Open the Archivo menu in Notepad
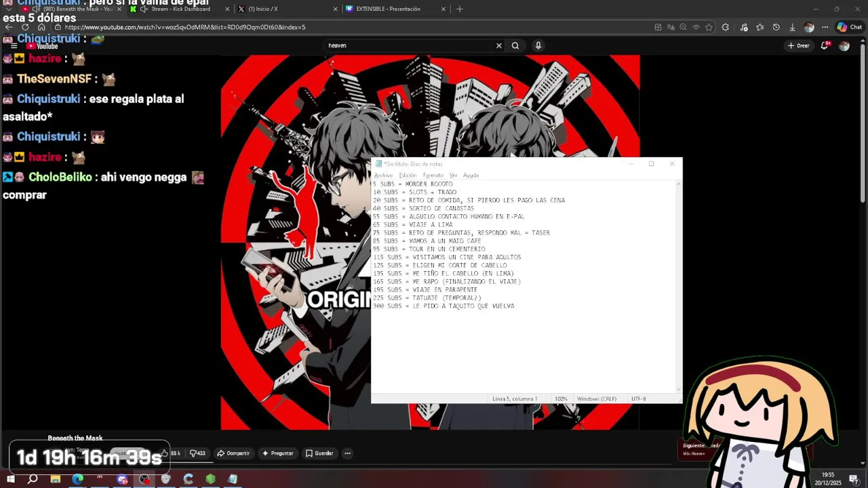This screenshot has width=868, height=488. tap(383, 175)
